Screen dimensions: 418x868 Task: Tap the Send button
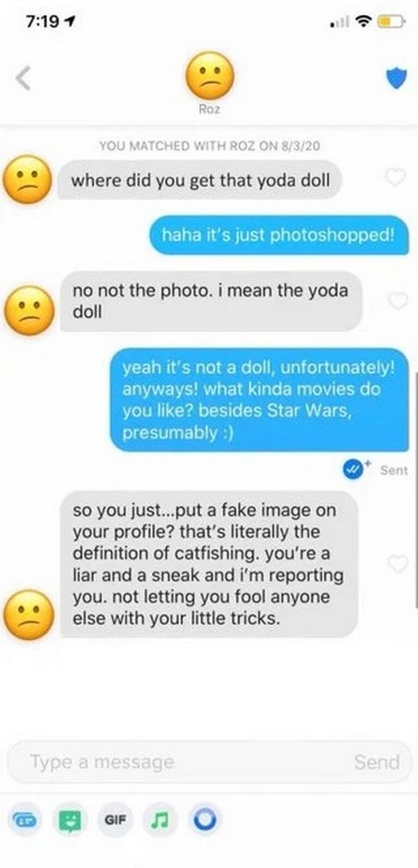pos(377,762)
